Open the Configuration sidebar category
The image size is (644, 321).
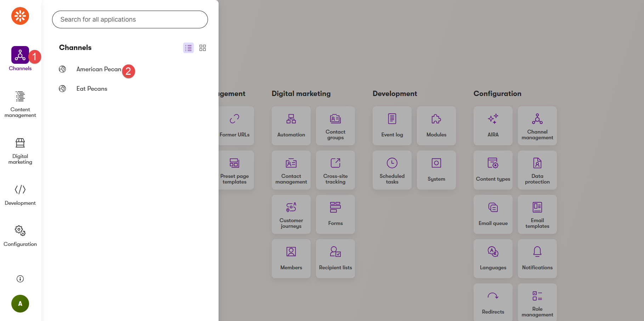[20, 236]
